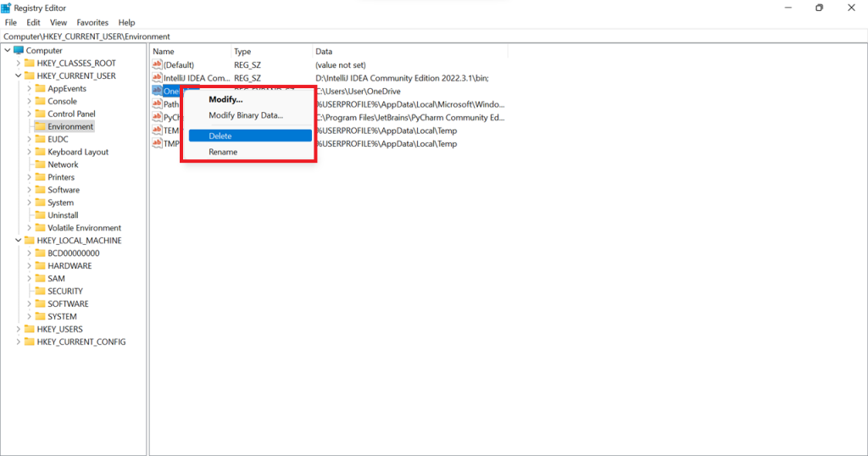868x456 pixels.
Task: Expand the Control Panel key
Action: coord(29,114)
